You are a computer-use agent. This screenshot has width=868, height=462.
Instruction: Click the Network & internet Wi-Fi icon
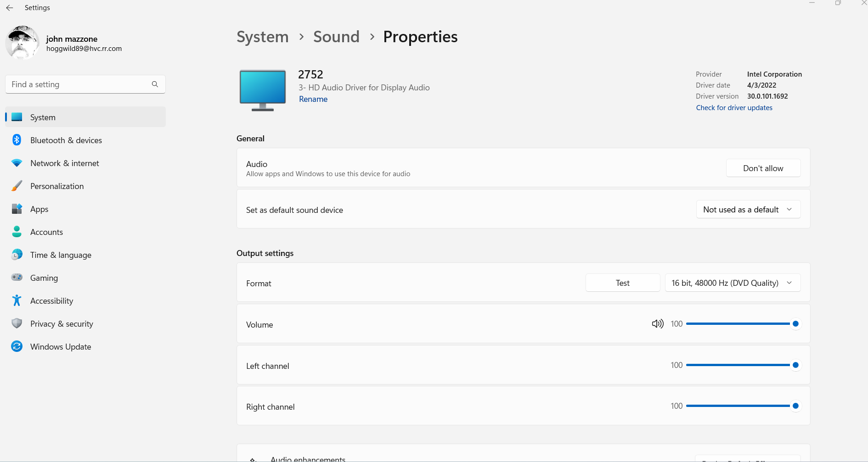17,163
